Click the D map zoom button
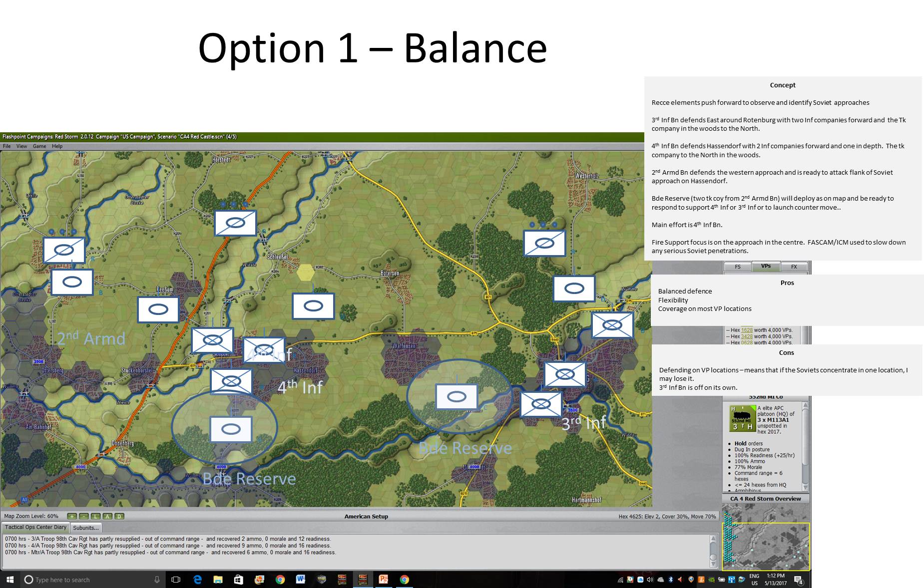924x588 pixels. click(119, 516)
